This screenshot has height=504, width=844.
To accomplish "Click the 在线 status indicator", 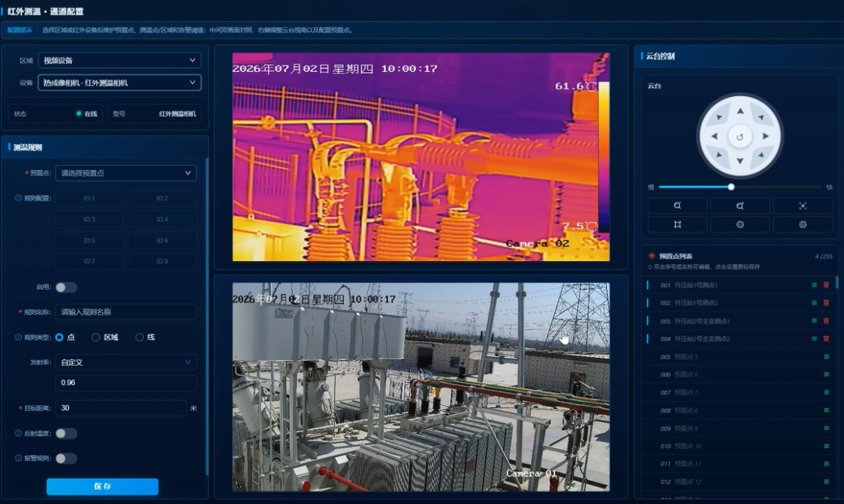I will point(87,113).
